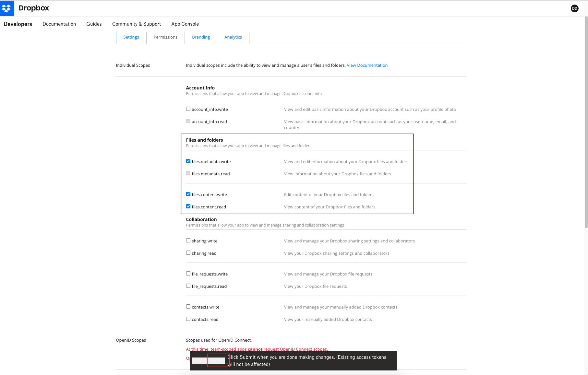Open the Branding tab
588x375 pixels.
(201, 37)
